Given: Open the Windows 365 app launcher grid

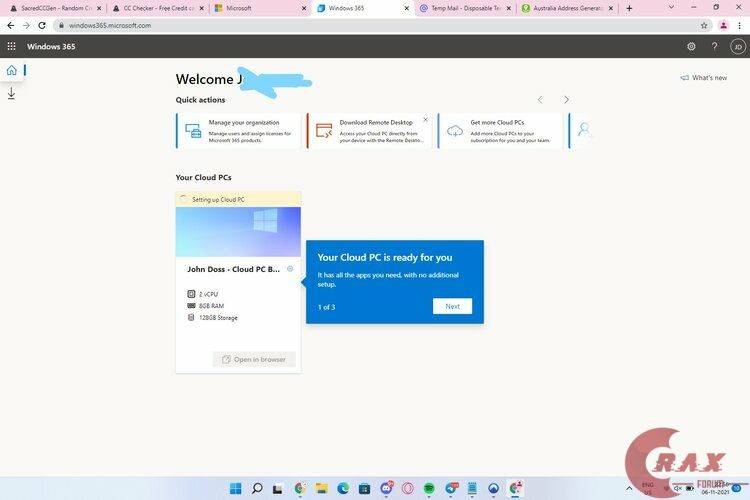Looking at the screenshot, I should point(11,46).
